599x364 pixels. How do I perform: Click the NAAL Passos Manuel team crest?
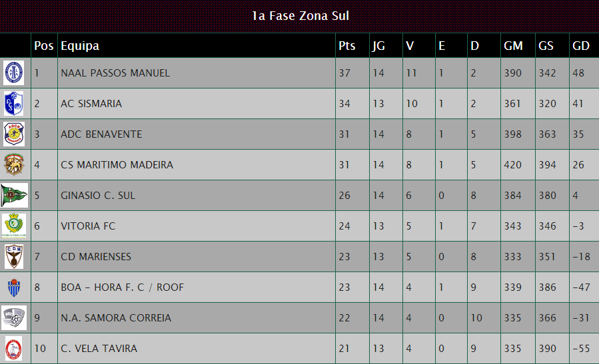(14, 73)
